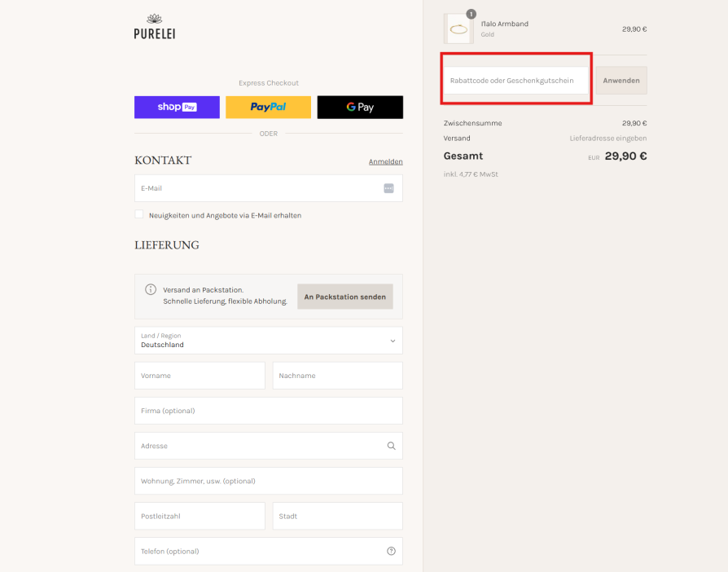Focus the Stadt field
The image size is (728, 572).
tap(338, 516)
